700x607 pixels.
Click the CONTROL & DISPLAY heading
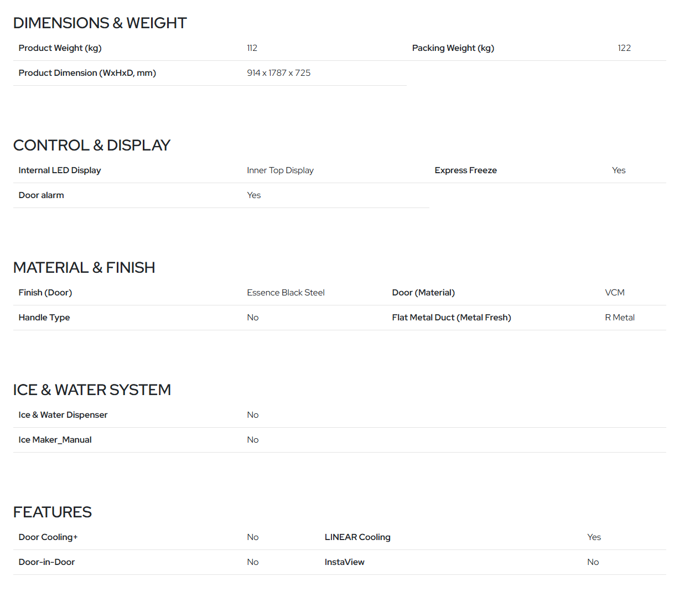point(91,146)
